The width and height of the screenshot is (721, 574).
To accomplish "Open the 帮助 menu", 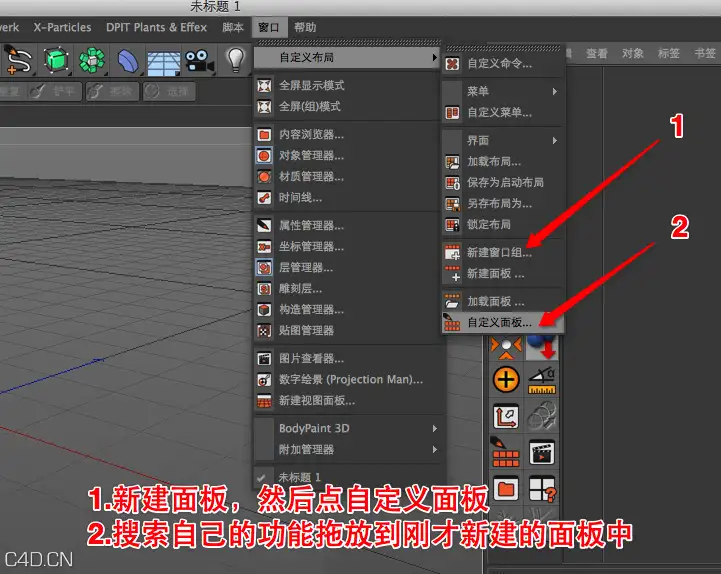I will 305,28.
